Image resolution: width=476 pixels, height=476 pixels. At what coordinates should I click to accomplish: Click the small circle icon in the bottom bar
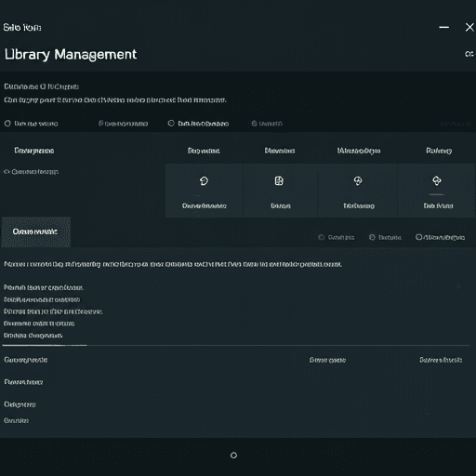(x=234, y=455)
